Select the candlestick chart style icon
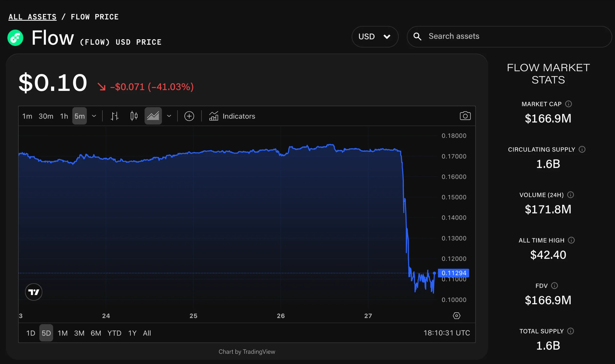Screen dimensions: 615x364 (134, 116)
